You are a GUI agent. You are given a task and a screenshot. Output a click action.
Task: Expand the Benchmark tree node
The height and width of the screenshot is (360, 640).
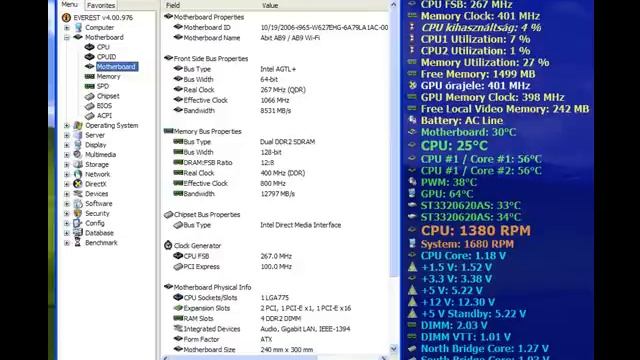(x=67, y=243)
